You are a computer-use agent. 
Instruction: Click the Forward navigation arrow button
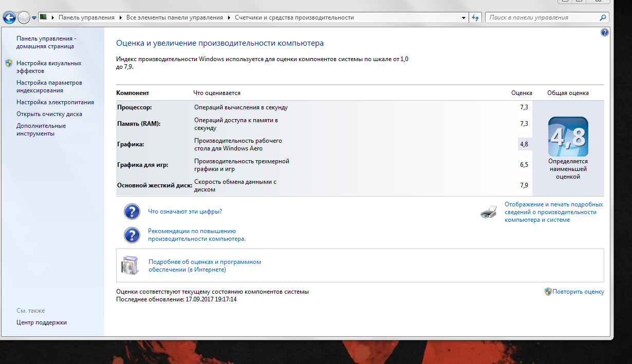coord(24,17)
